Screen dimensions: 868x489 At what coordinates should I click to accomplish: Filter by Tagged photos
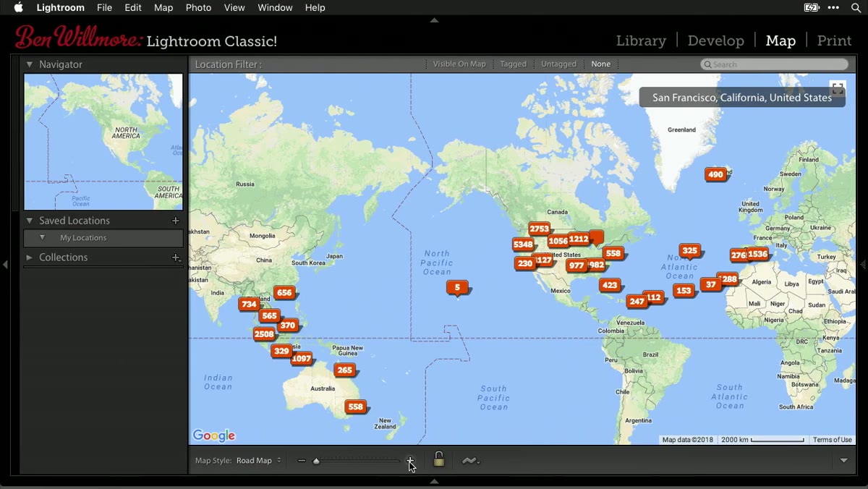pos(513,64)
